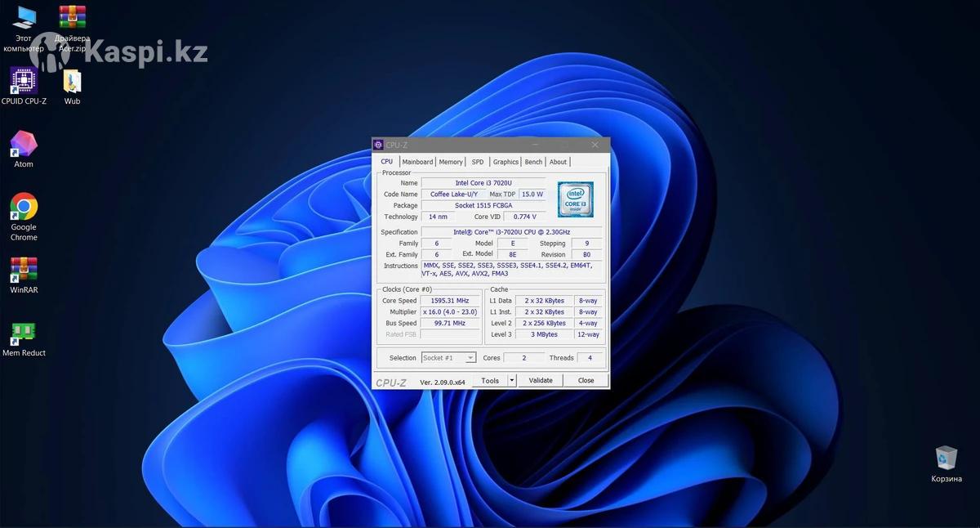
Task: Switch to the Mainboard tab
Action: (417, 162)
